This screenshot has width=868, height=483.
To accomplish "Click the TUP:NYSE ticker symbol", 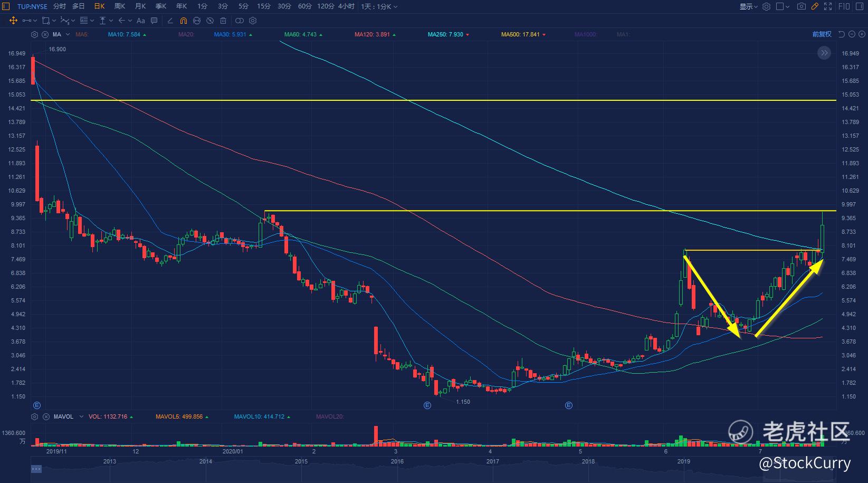I will point(32,6).
